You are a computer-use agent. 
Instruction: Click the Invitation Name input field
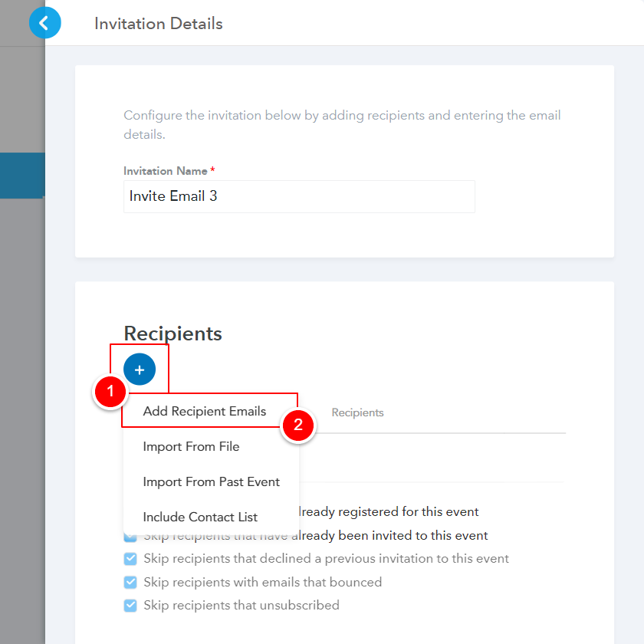tap(299, 196)
